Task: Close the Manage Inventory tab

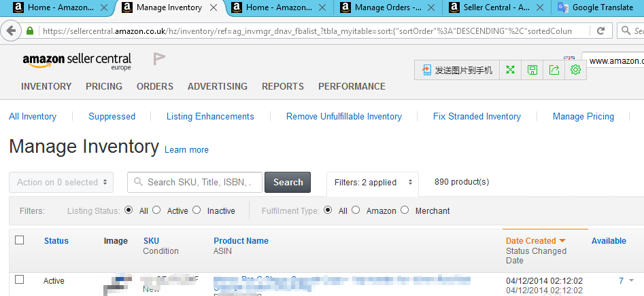Action: (214, 7)
